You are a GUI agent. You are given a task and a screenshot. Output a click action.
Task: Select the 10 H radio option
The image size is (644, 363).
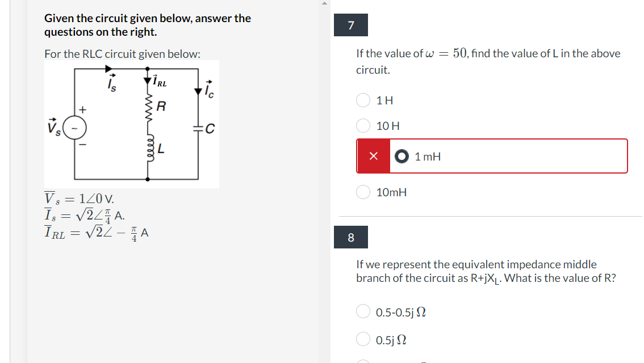363,125
